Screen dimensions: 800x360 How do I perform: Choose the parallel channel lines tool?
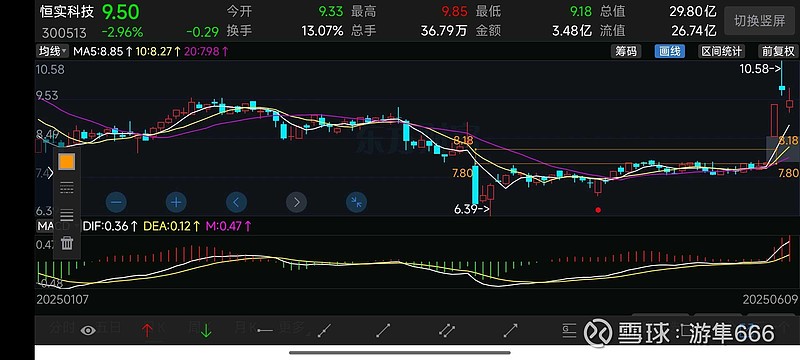coord(446,331)
